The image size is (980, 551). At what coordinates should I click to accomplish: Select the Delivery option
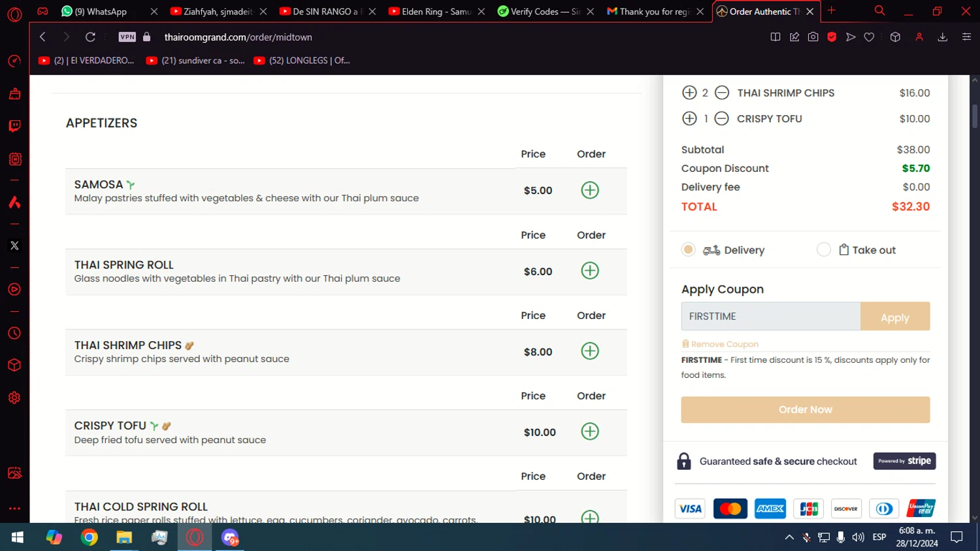coord(688,250)
